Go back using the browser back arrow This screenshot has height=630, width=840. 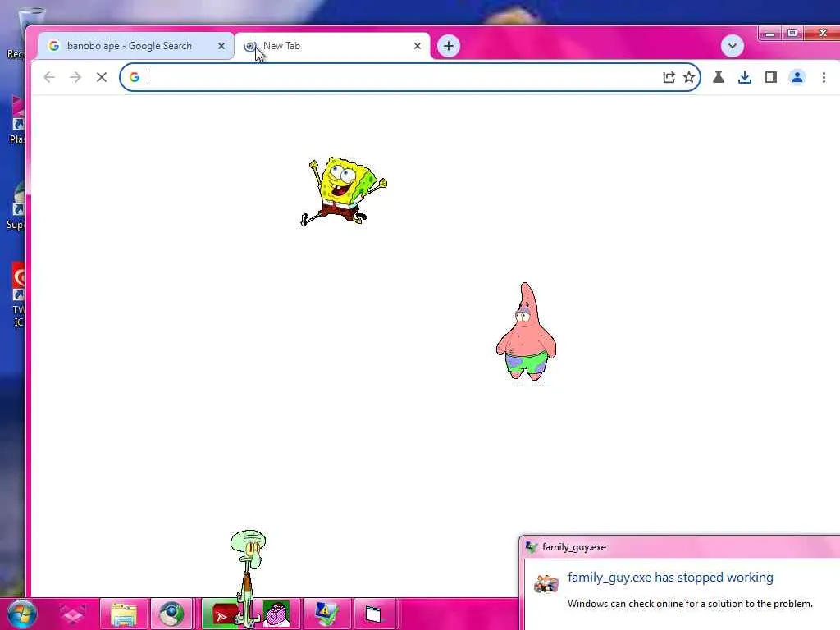pyautogui.click(x=49, y=77)
